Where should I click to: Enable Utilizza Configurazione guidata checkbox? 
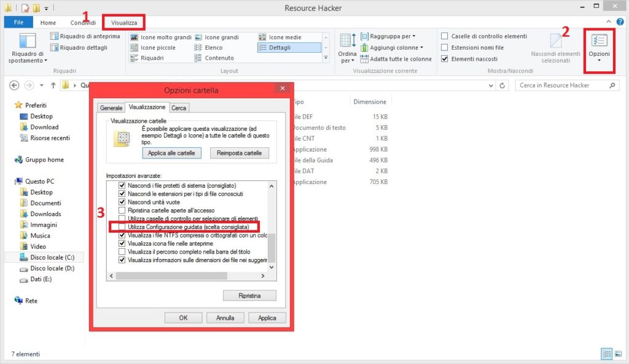click(x=122, y=227)
